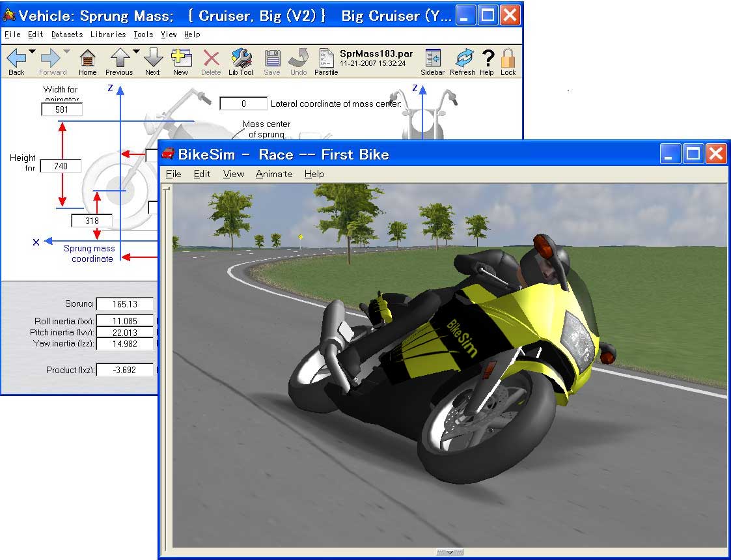Click the Back arrow in the Vehicle toolbar

click(16, 59)
